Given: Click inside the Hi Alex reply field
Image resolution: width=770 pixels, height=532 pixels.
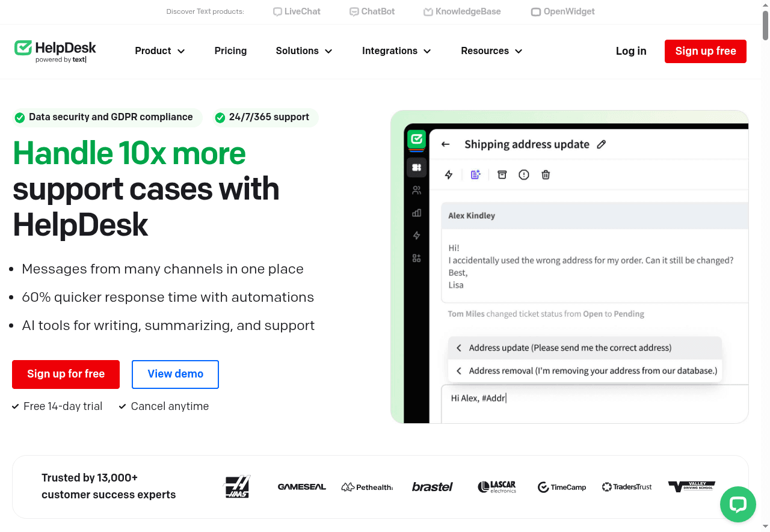Looking at the screenshot, I should [541, 397].
